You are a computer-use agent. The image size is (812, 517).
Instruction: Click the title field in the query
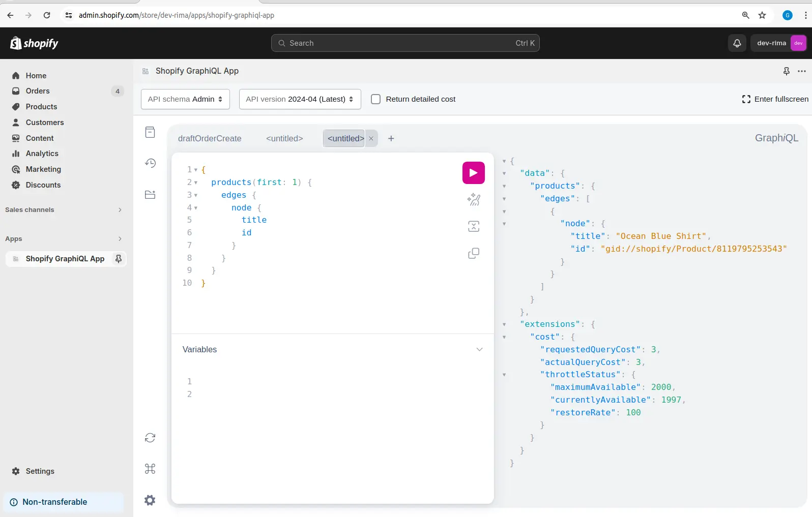[254, 220]
